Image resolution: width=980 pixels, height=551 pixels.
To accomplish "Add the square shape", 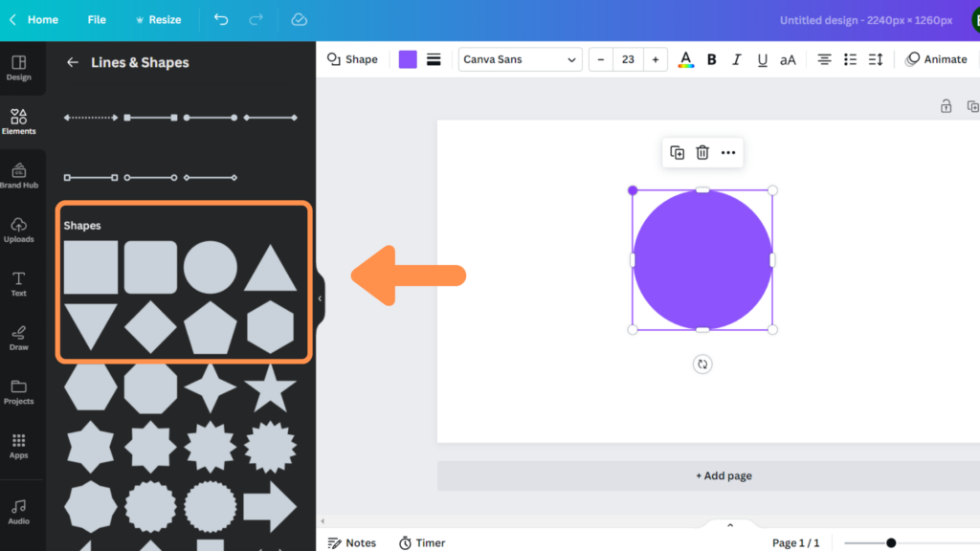I will (91, 268).
